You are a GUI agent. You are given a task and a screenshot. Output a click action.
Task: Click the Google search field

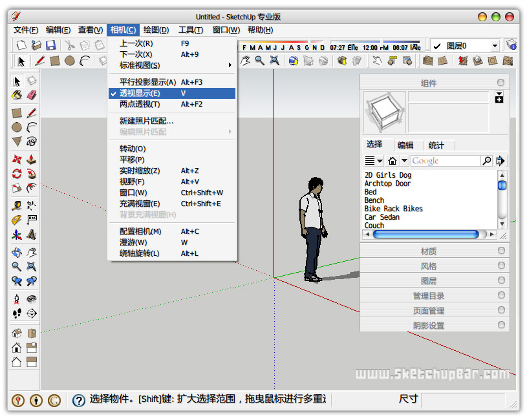[446, 161]
